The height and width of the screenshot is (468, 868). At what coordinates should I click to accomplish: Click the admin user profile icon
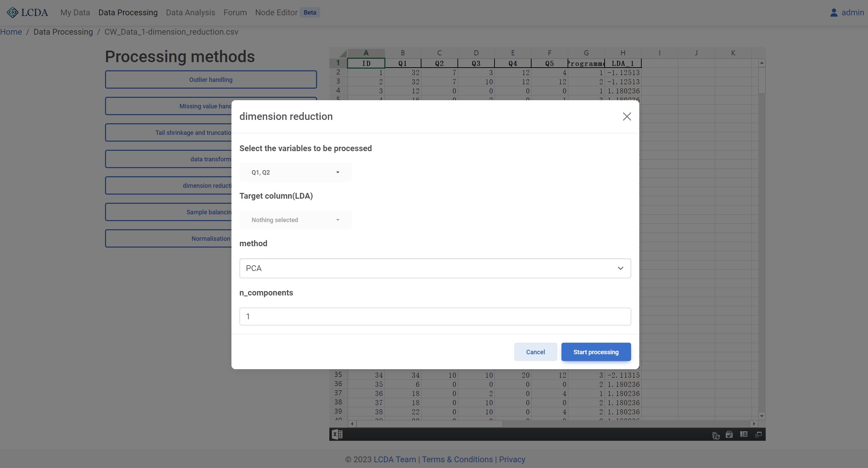[833, 13]
